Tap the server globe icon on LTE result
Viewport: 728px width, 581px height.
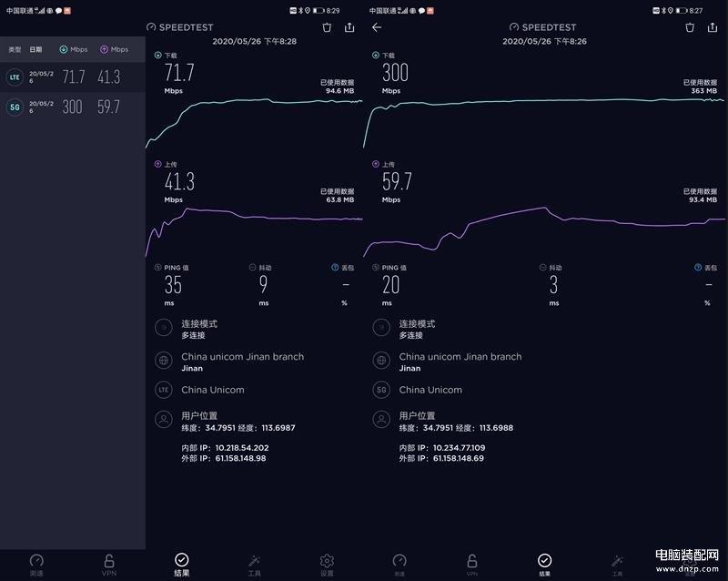(164, 361)
